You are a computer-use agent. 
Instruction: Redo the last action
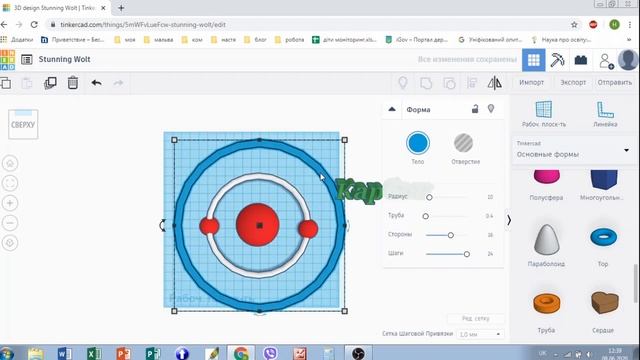(x=118, y=83)
